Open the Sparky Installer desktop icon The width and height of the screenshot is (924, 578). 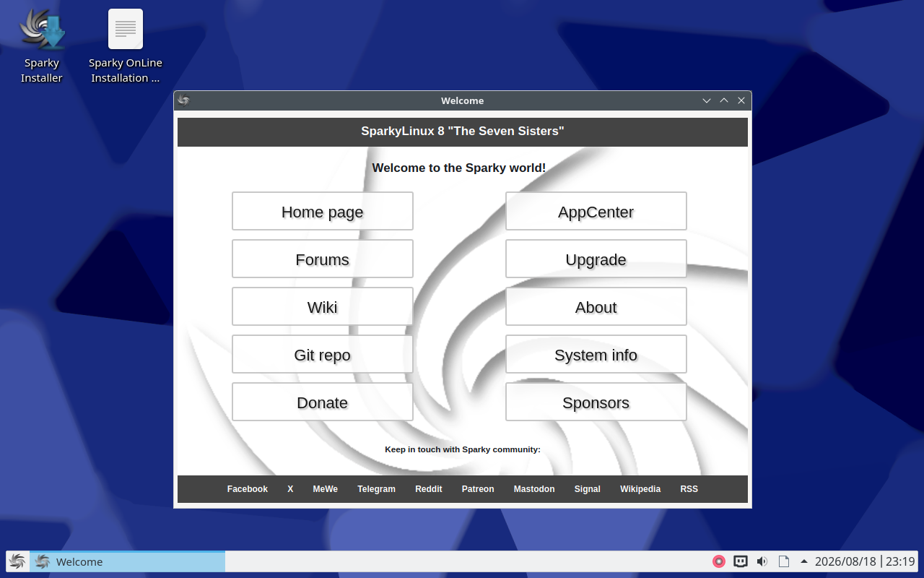(x=42, y=46)
